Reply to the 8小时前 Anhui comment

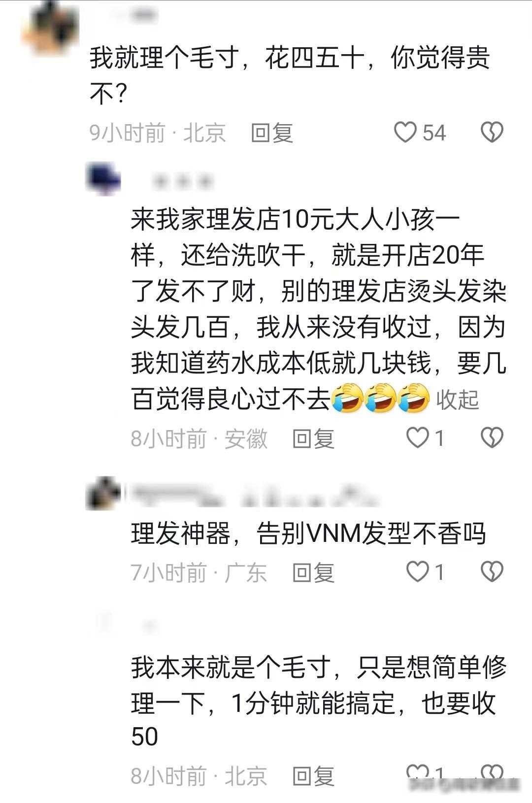(x=313, y=438)
